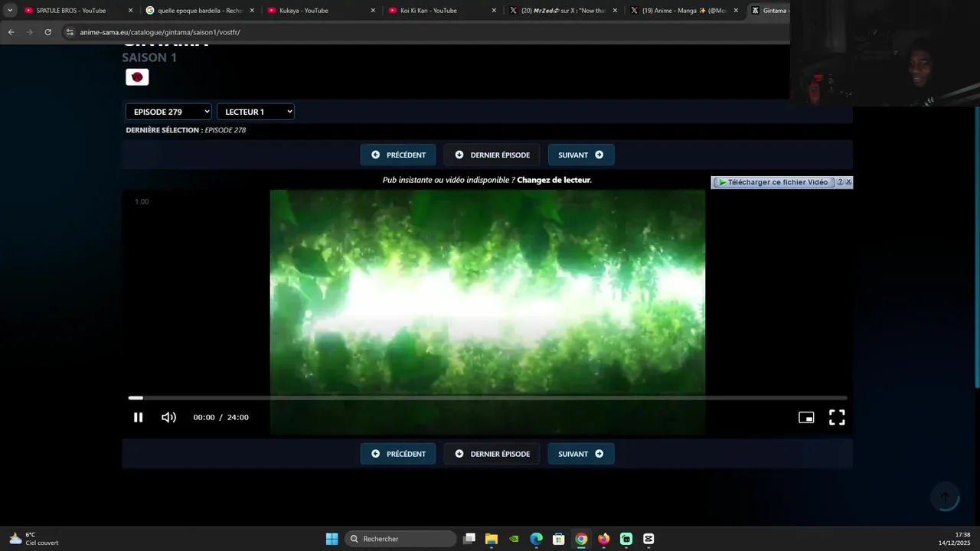This screenshot has height=551, width=980.
Task: Enter fullscreen with the player's fullscreen icon
Action: point(837,417)
